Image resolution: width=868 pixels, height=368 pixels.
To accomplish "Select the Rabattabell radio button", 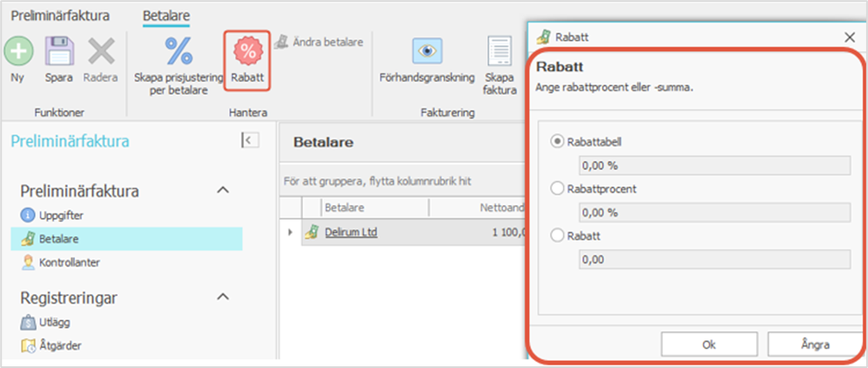I will click(557, 141).
